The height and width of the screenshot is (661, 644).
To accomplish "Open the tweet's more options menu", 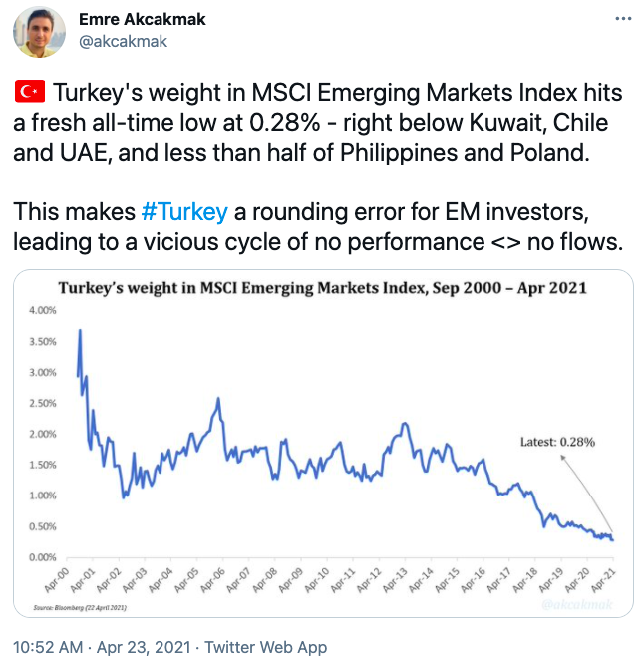I will [x=622, y=19].
